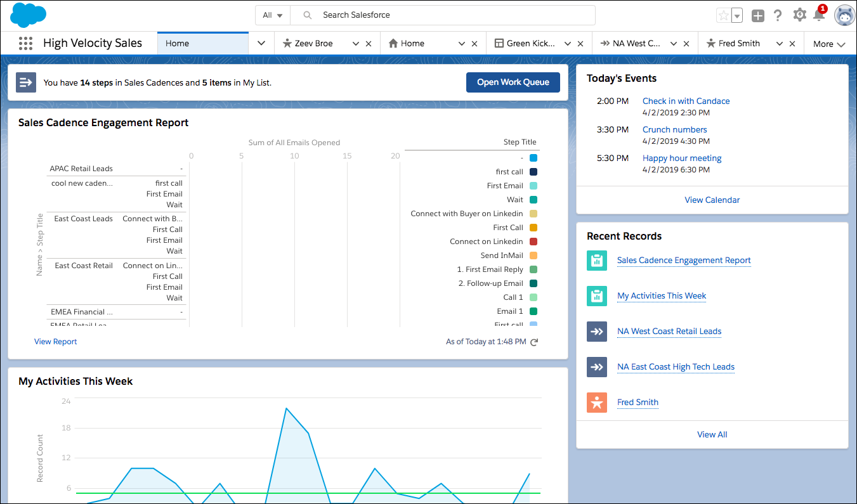Click the 22-record peak on activities chart
This screenshot has height=504, width=857.
(x=286, y=408)
